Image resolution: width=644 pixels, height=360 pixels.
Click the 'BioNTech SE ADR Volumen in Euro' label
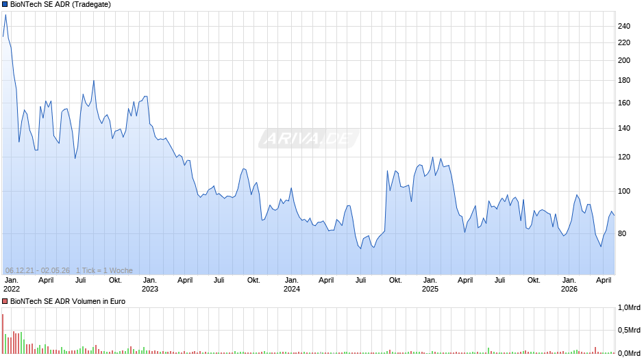[x=68, y=301]
